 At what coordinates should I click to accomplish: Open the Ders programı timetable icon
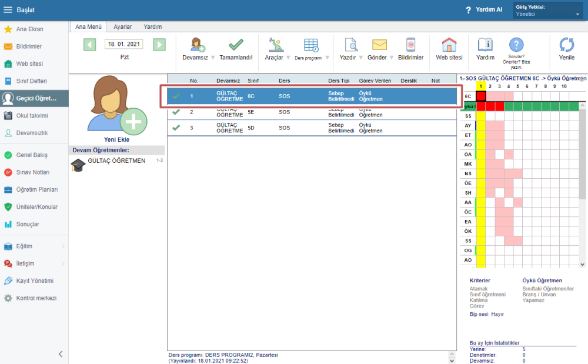[311, 45]
